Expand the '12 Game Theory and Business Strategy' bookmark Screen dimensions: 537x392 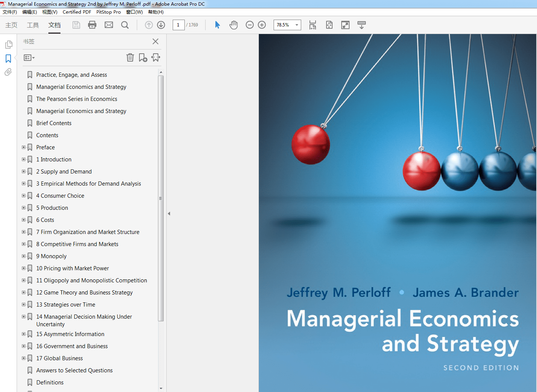point(23,292)
